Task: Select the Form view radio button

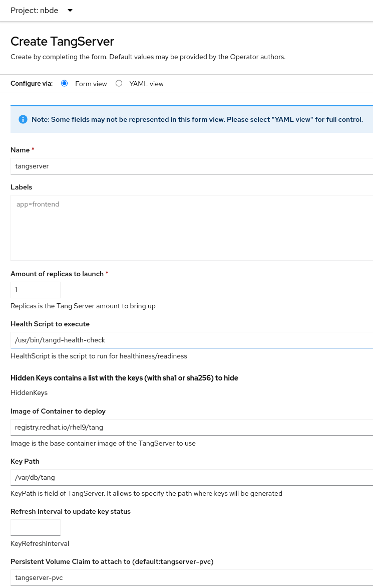Action: (x=64, y=84)
